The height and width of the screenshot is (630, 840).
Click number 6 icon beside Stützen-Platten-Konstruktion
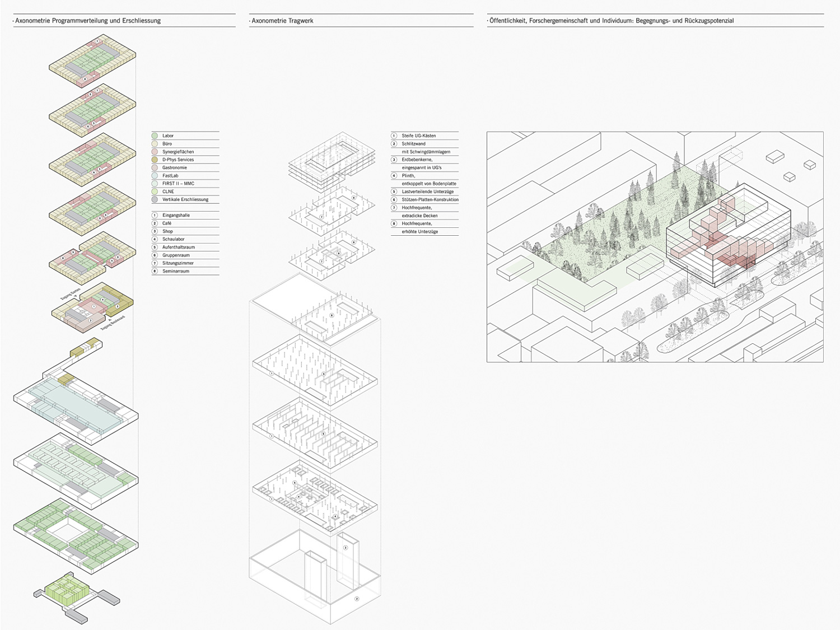[x=394, y=199]
